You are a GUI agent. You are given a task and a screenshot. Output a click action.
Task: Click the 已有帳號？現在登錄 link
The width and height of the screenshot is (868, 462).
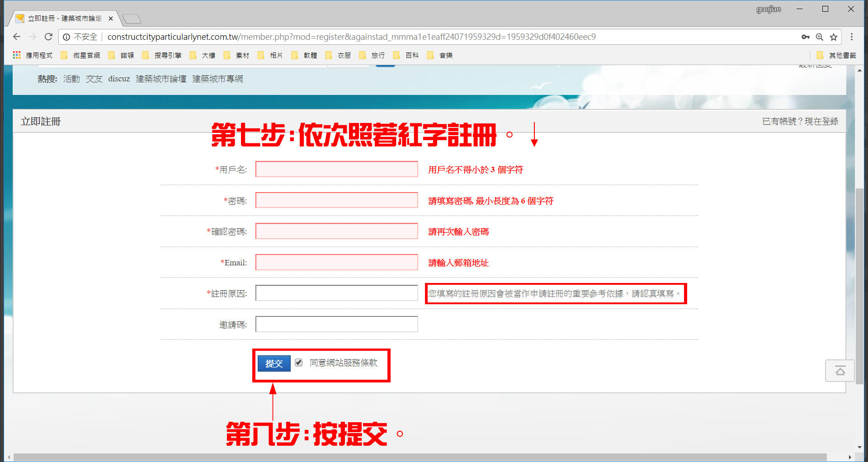[x=800, y=121]
